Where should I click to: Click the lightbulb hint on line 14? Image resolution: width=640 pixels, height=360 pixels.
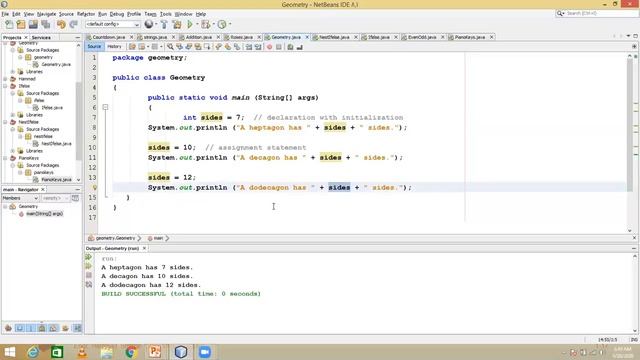[x=95, y=188]
